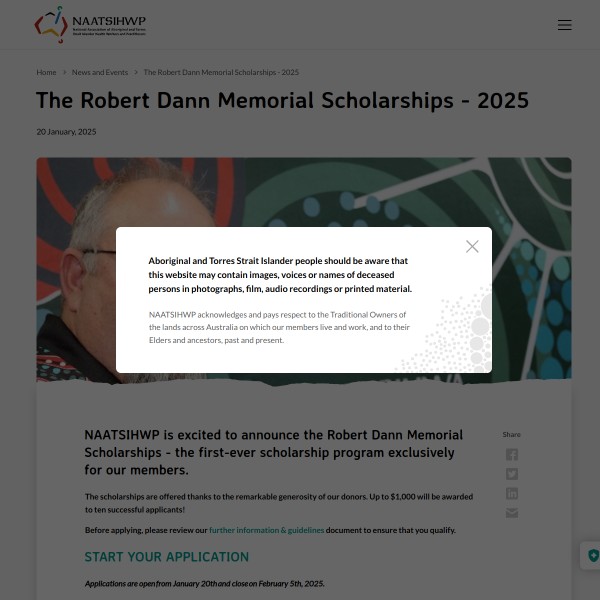
Task: Click the NAATSIHWP logo
Action: [91, 24]
